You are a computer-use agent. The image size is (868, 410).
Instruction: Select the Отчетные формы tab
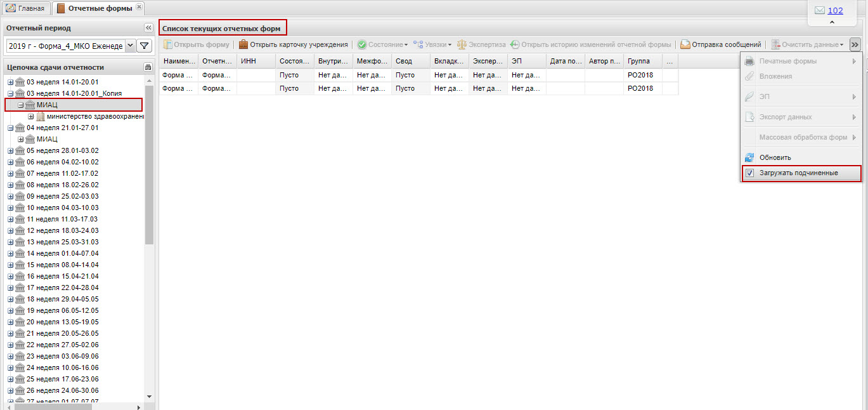click(x=99, y=8)
